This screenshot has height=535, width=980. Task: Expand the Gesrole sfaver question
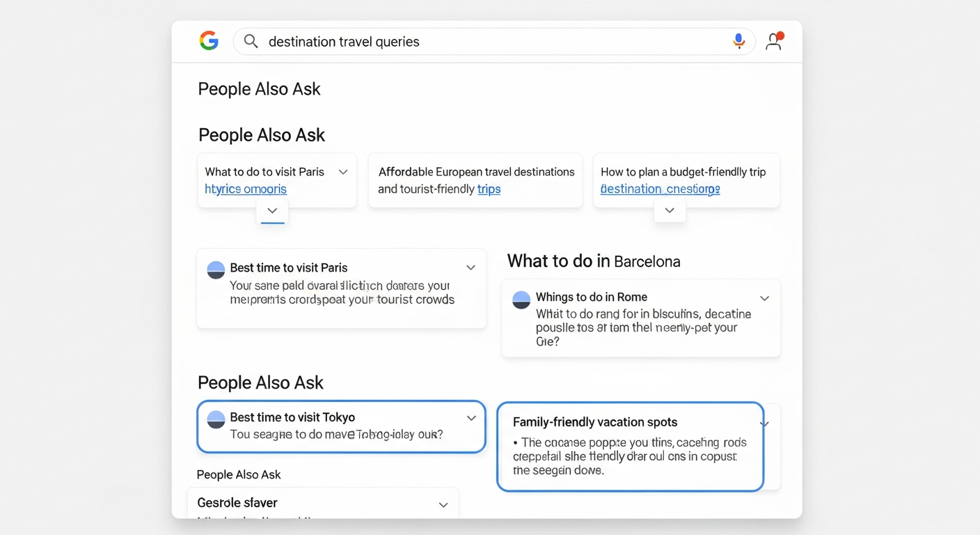pyautogui.click(x=443, y=504)
